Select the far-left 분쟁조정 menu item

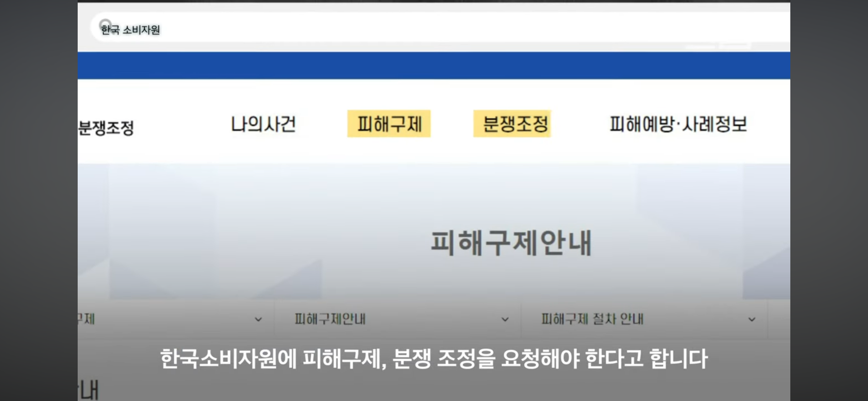108,125
